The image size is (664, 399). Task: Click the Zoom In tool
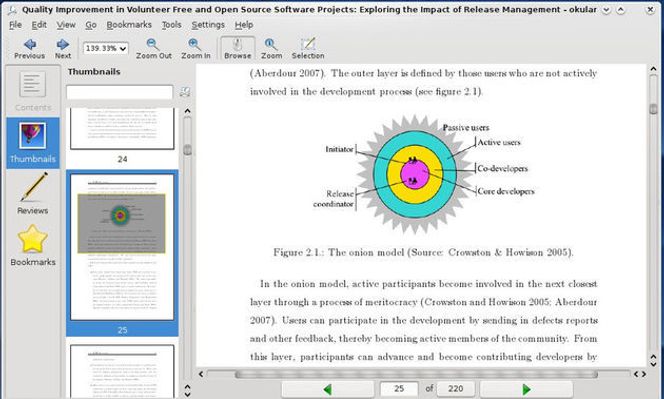pos(196,48)
